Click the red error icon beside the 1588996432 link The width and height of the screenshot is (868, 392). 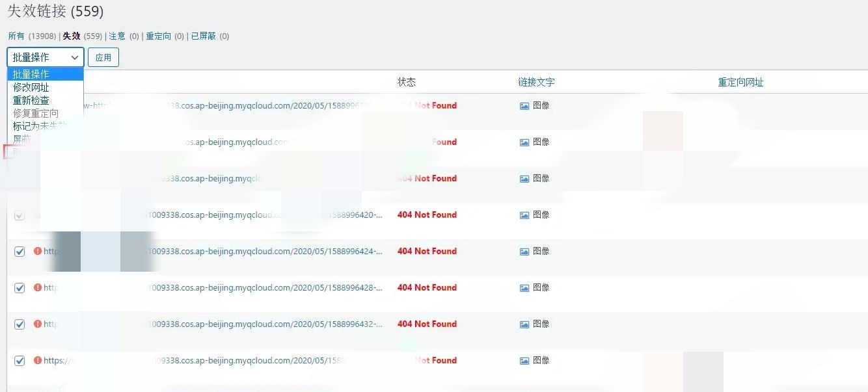pyautogui.click(x=38, y=324)
